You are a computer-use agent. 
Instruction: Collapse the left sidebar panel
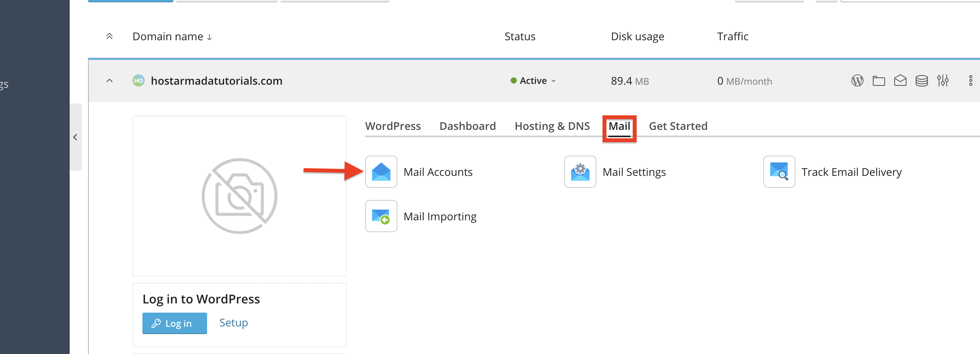(75, 137)
